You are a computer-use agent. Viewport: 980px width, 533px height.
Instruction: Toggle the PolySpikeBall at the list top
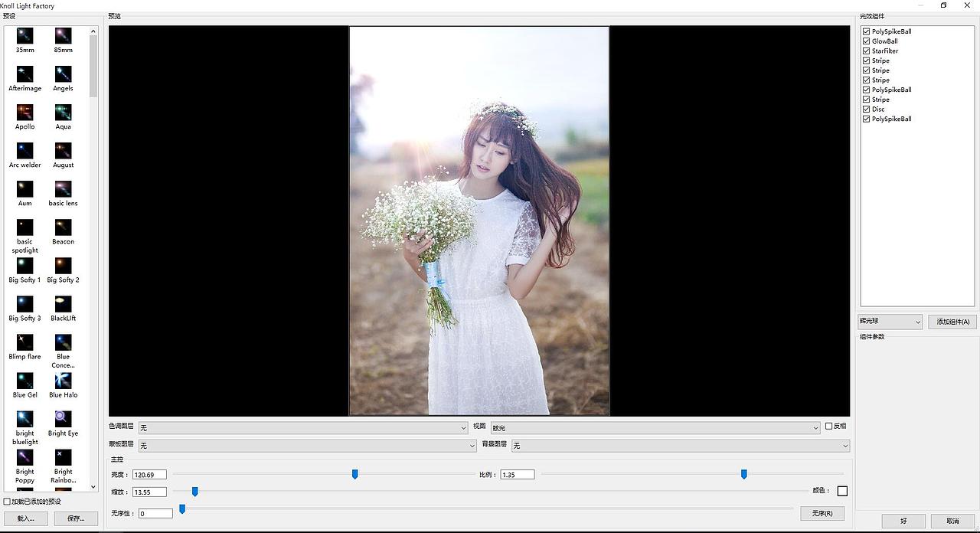tap(866, 31)
